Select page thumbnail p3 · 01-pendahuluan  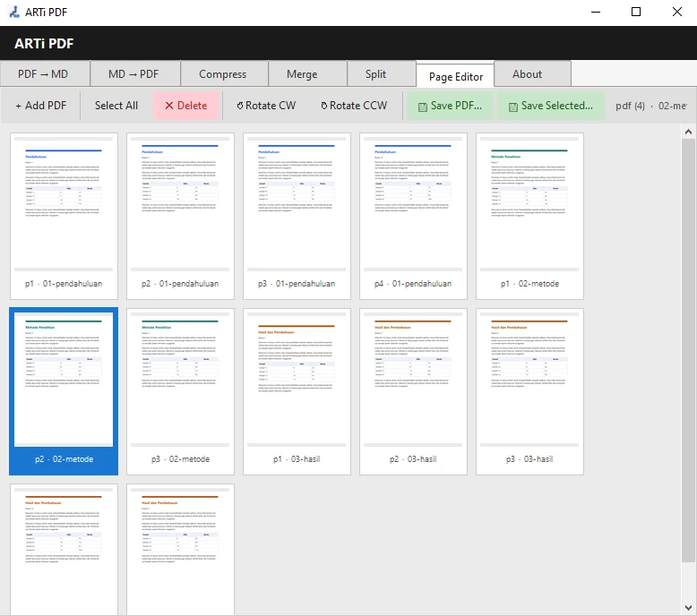pos(297,216)
